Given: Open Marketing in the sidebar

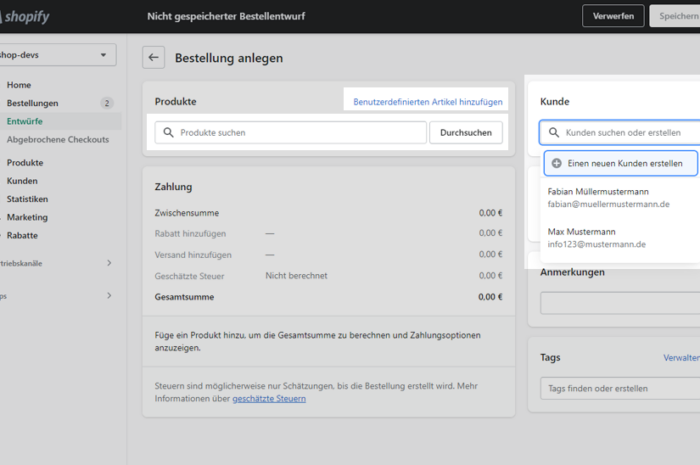Looking at the screenshot, I should click(x=27, y=217).
